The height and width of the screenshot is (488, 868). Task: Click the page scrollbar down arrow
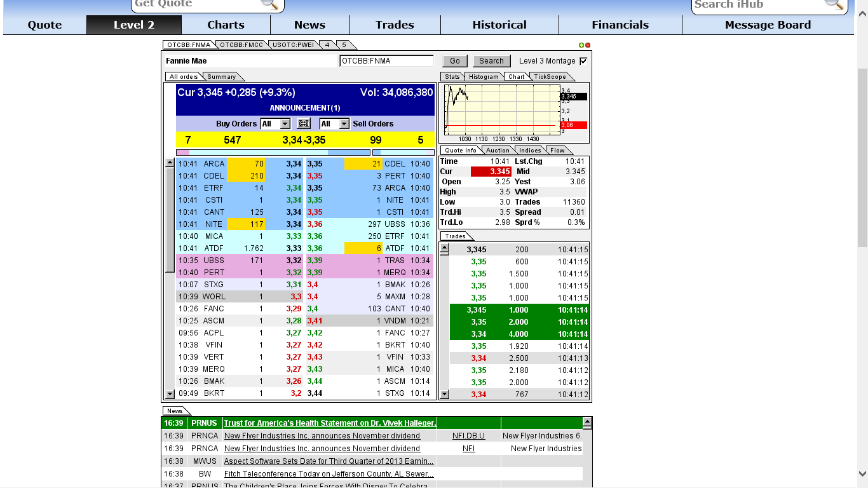click(x=862, y=473)
